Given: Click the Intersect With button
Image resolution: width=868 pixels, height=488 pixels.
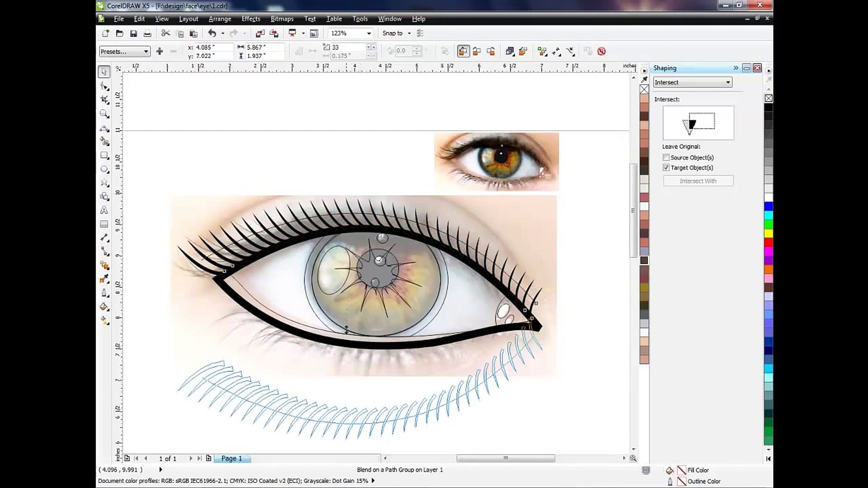Looking at the screenshot, I should (x=698, y=181).
